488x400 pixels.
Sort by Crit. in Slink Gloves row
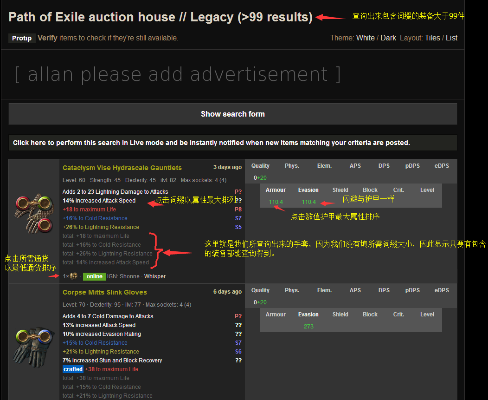click(x=398, y=314)
